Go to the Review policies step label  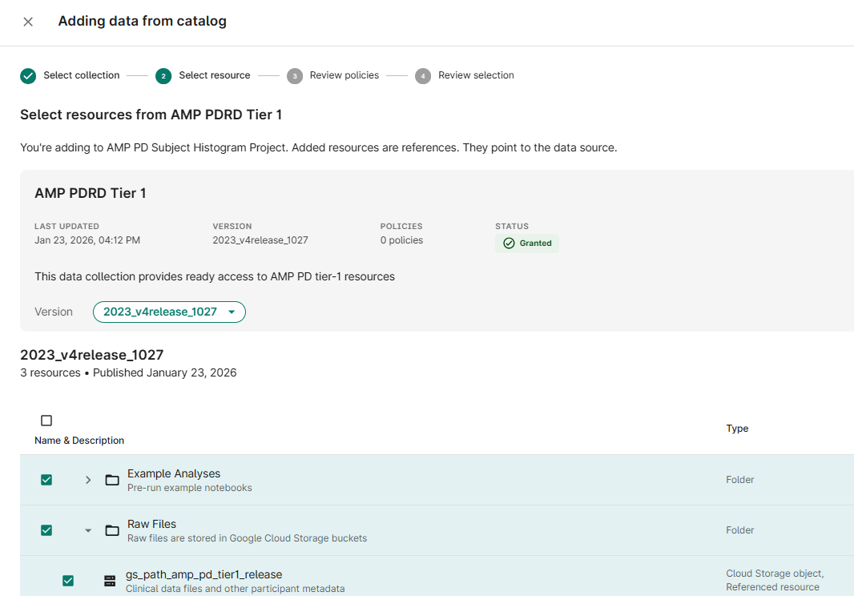tap(344, 75)
